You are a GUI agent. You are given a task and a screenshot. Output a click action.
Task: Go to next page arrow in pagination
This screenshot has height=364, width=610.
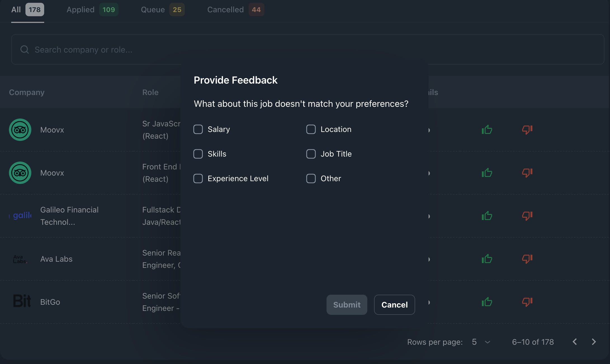pos(594,342)
